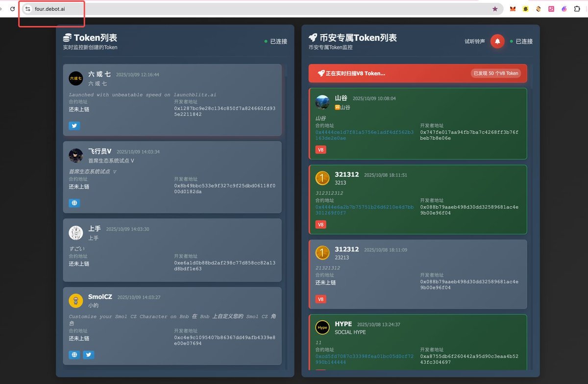This screenshot has width=588, height=384.
Task: Select developer address 0xe6a1d0b88bd2af298c77
Action: 224,265
